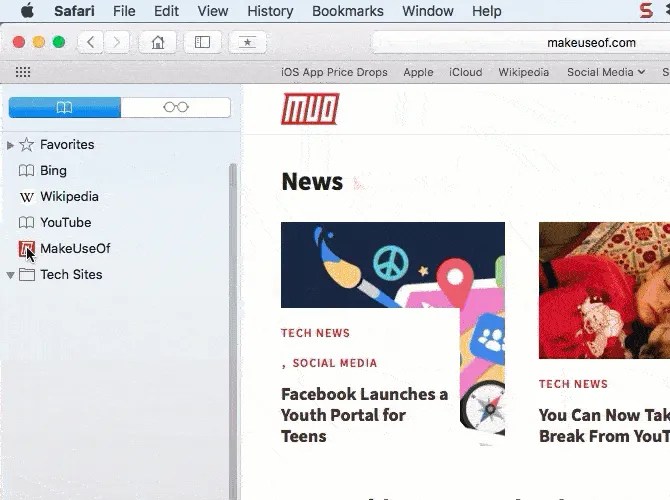Open the View menu
The image size is (670, 500).
tap(212, 11)
